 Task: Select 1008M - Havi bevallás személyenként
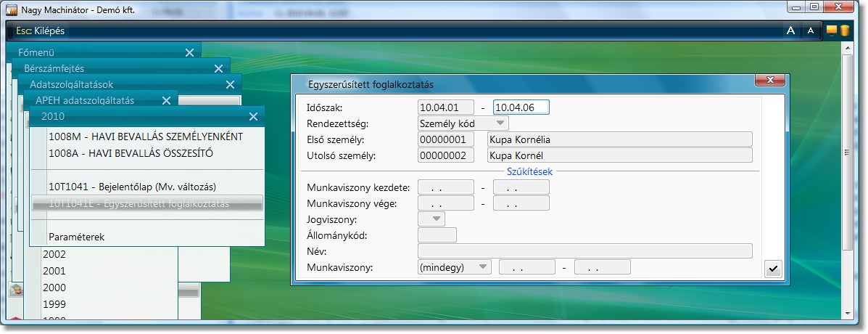pos(146,137)
